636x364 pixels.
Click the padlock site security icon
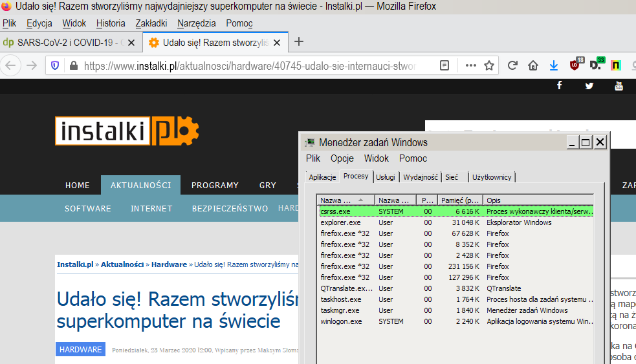(73, 65)
